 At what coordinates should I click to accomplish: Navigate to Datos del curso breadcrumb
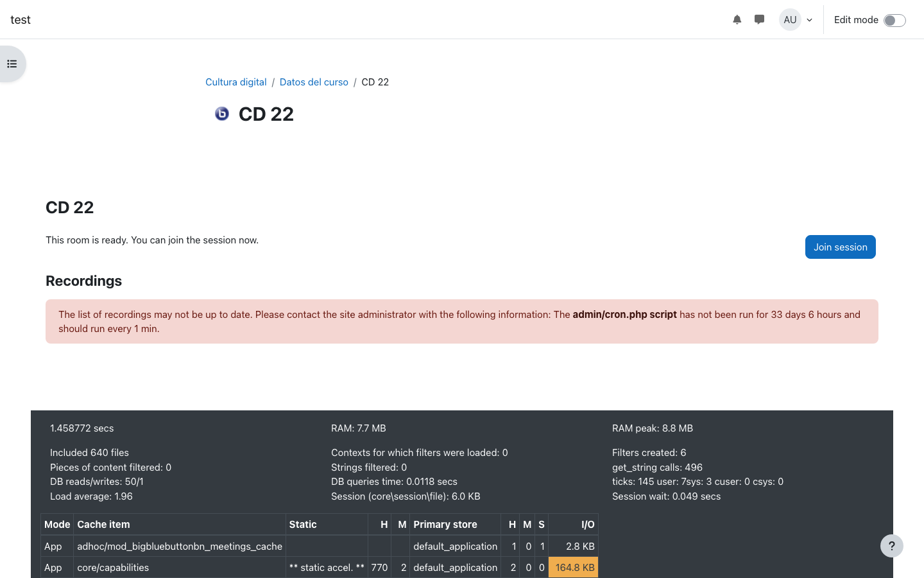pos(314,82)
